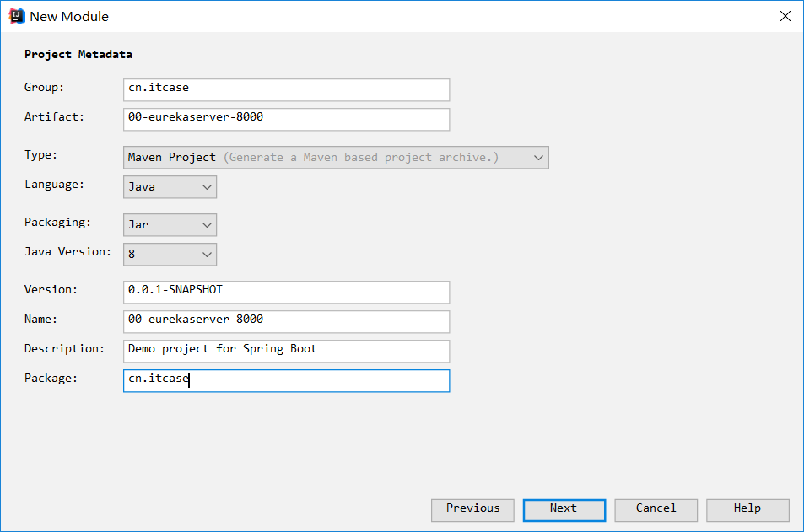Click the IntelliJ IDEA icon in title bar
The height and width of the screenshot is (532, 804).
pos(16,16)
